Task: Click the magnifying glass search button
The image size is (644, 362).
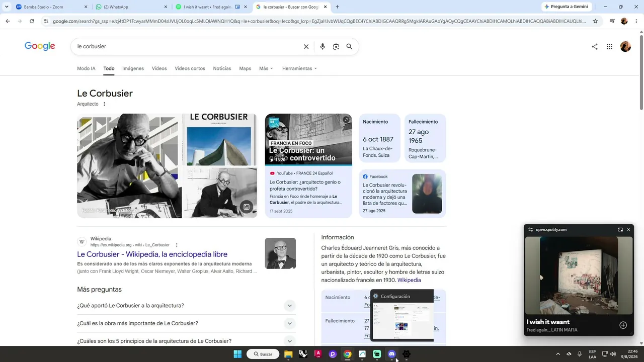Action: 349,47
